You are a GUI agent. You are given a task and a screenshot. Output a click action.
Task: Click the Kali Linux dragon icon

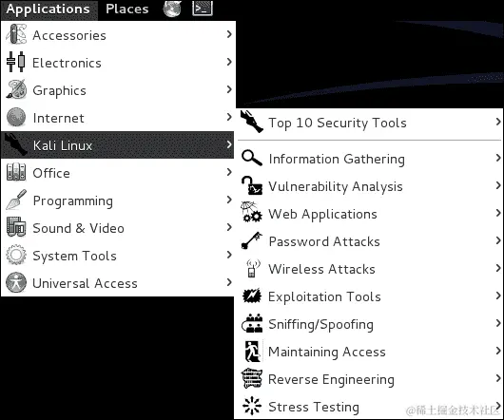pos(16,144)
